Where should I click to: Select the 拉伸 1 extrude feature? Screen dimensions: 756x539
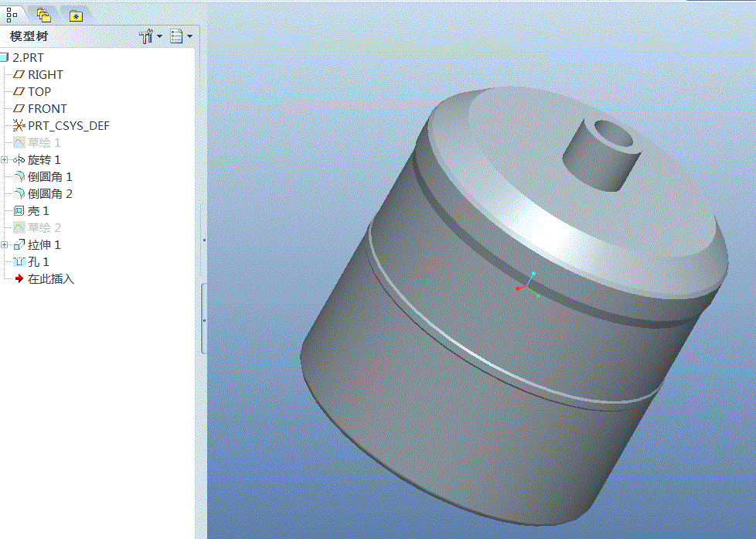pyautogui.click(x=44, y=244)
